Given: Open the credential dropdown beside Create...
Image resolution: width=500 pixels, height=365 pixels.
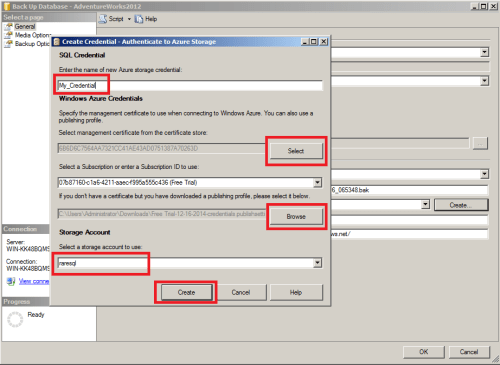Looking at the screenshot, I should 425,205.
